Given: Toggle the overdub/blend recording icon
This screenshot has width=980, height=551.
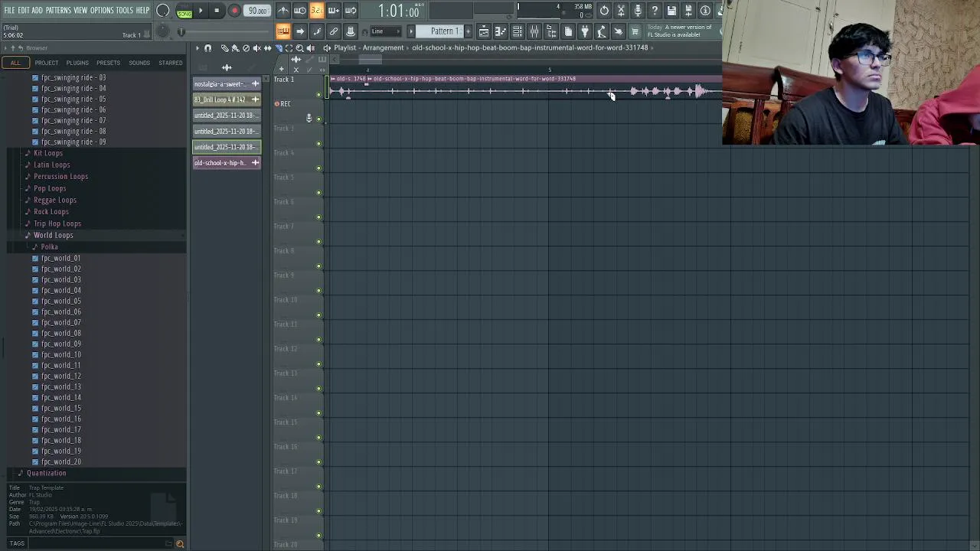Looking at the screenshot, I should [x=334, y=11].
